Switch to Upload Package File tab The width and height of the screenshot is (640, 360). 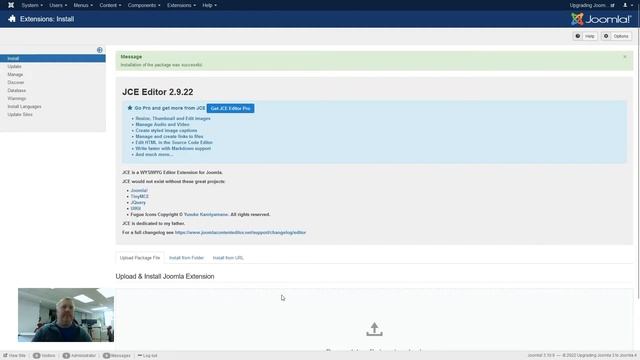point(140,258)
